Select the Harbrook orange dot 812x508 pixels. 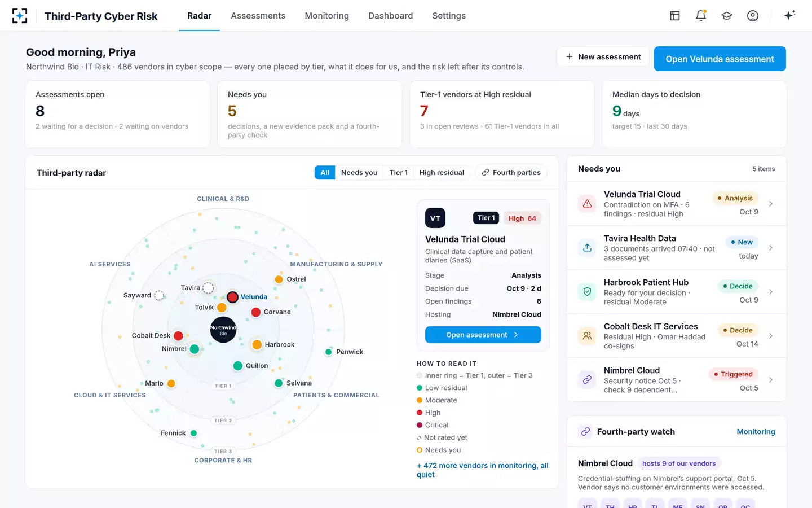(257, 345)
